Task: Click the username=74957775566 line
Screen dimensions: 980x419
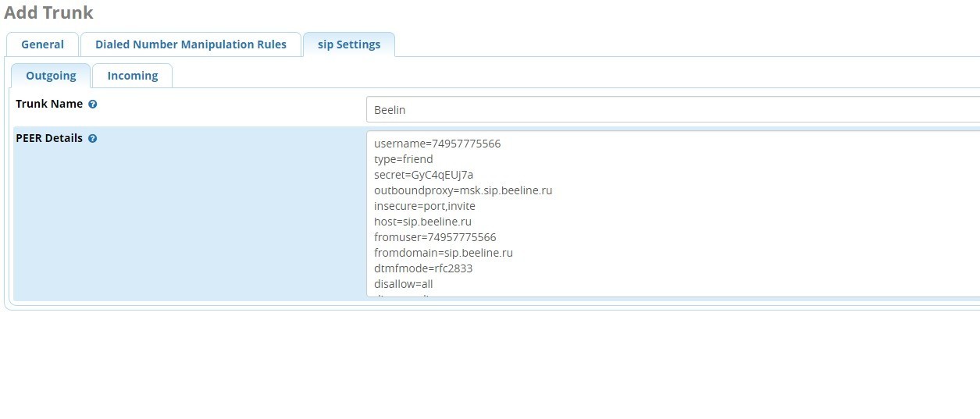Action: click(437, 144)
